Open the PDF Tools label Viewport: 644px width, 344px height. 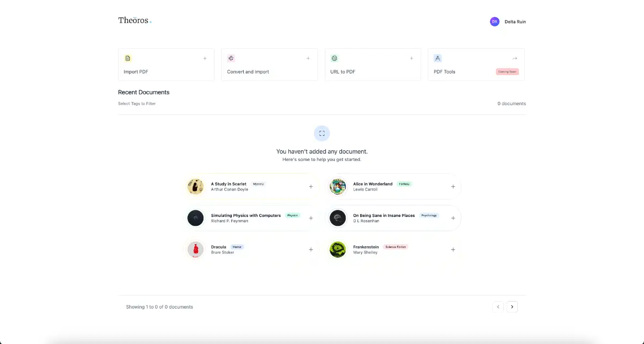pos(444,72)
